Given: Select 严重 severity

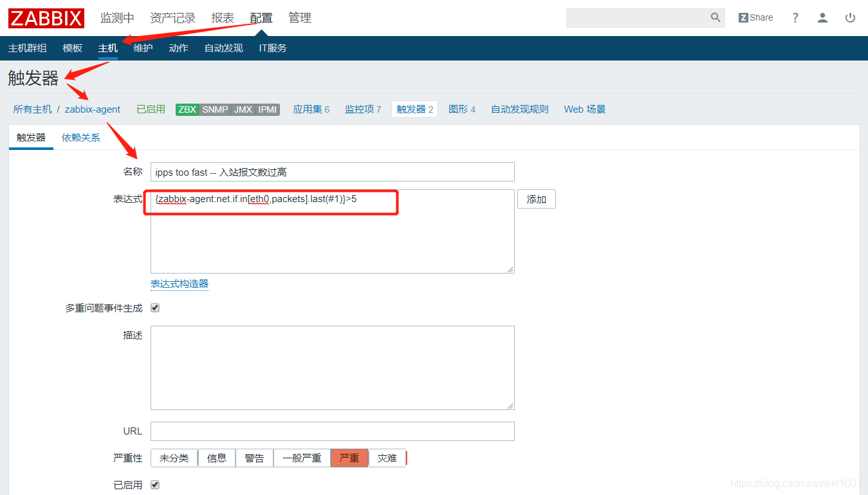Looking at the screenshot, I should 349,458.
